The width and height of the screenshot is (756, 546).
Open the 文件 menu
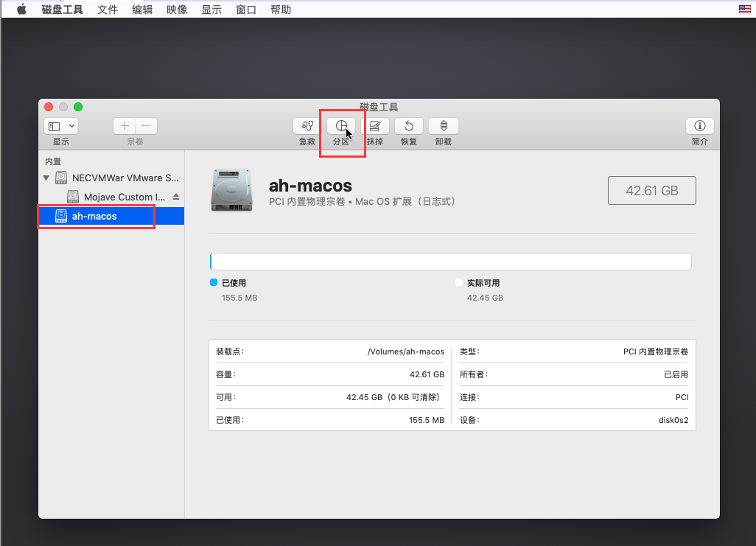coord(108,10)
